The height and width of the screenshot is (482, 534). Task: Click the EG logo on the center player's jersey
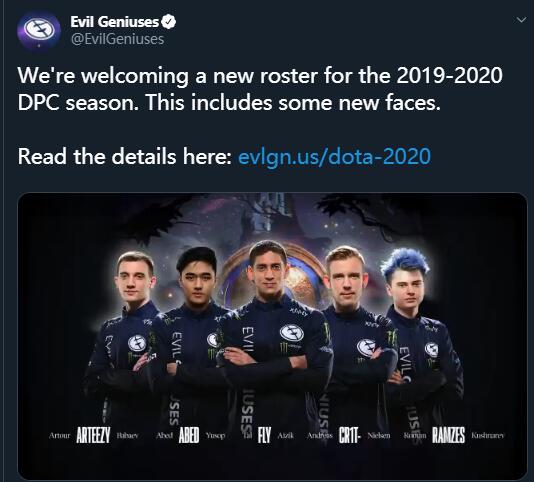[x=292, y=332]
